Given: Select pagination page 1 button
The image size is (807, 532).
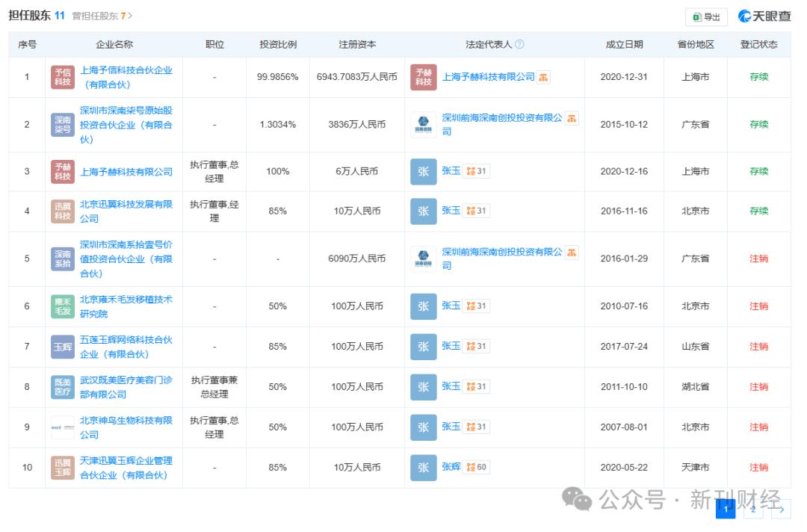Looking at the screenshot, I should click(726, 509).
